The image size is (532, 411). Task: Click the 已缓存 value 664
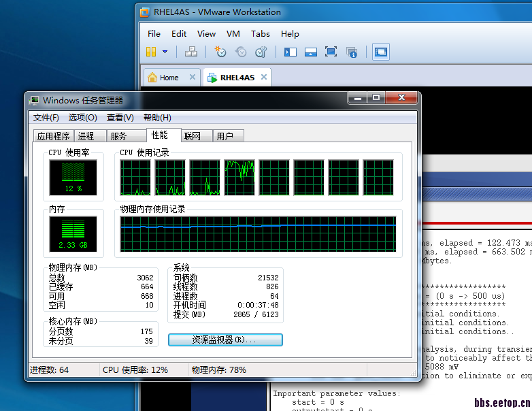pyautogui.click(x=147, y=286)
